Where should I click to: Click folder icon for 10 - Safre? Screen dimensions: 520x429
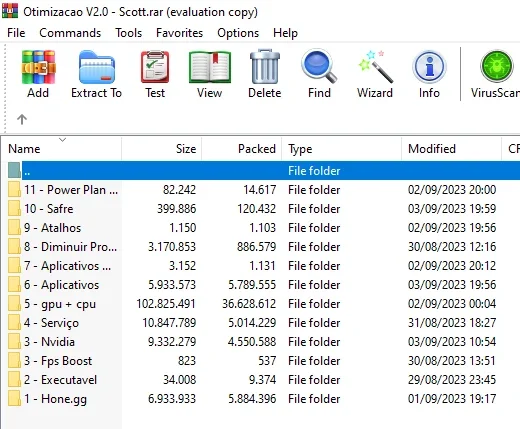click(14, 209)
